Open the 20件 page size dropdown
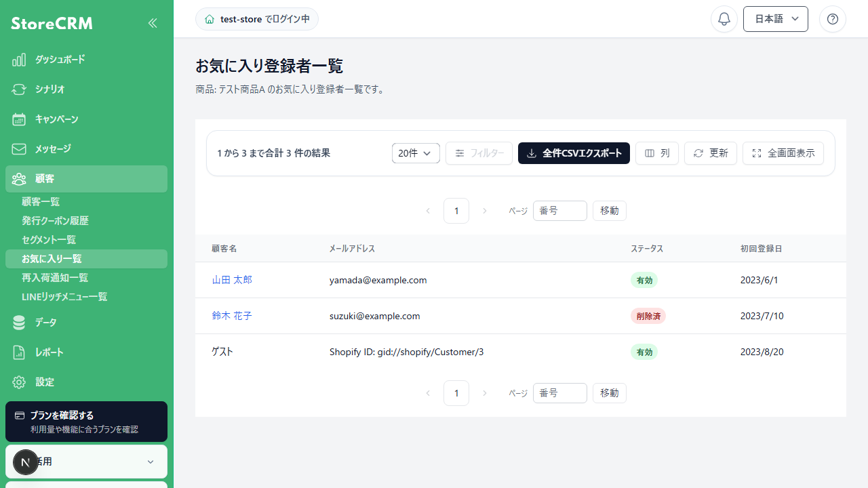 416,153
